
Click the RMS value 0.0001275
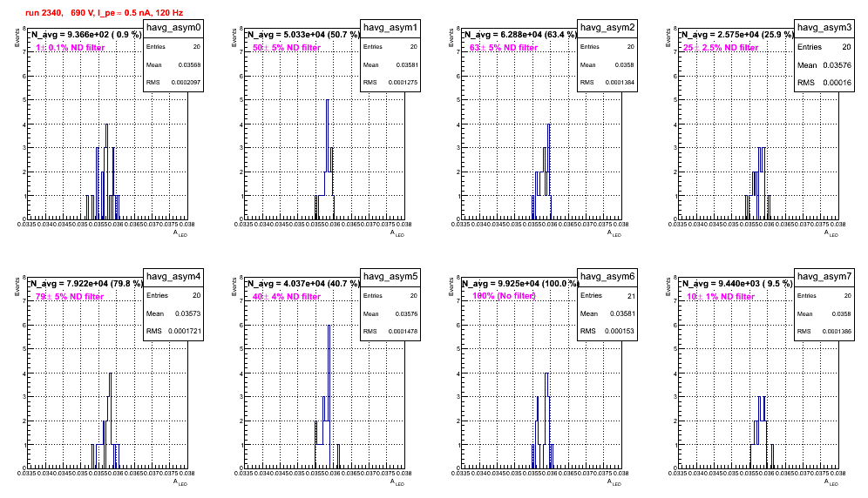pos(404,83)
